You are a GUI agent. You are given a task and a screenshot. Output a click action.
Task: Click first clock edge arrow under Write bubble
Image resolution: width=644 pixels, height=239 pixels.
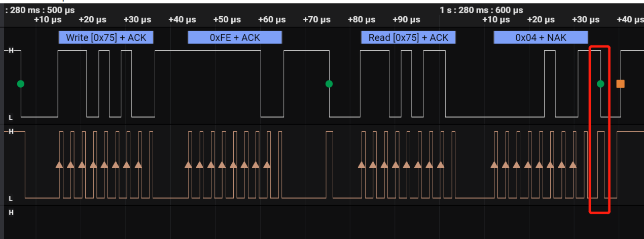click(x=59, y=165)
